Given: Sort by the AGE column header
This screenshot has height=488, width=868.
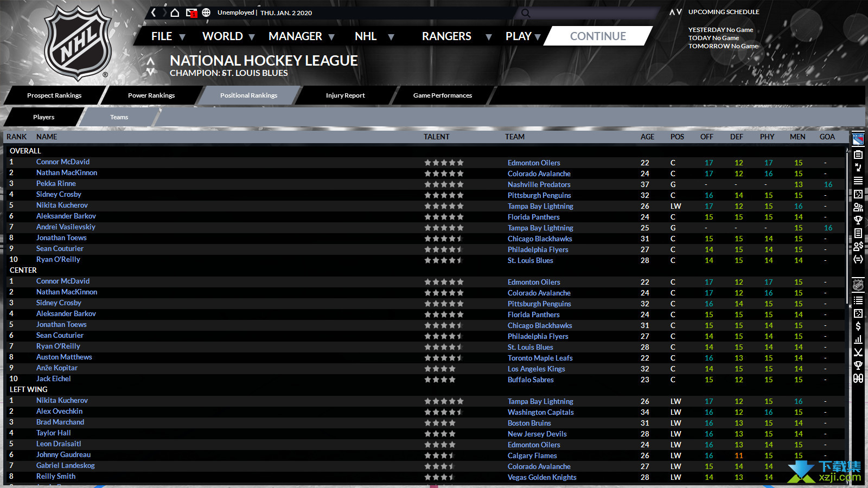Looking at the screenshot, I should [647, 137].
